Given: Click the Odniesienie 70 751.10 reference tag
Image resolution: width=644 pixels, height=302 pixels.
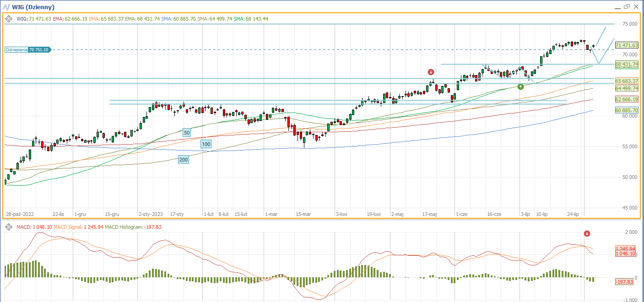Looking at the screenshot, I should click(27, 49).
